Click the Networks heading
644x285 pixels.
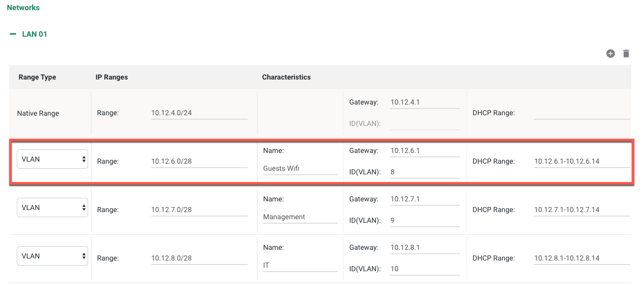click(23, 8)
